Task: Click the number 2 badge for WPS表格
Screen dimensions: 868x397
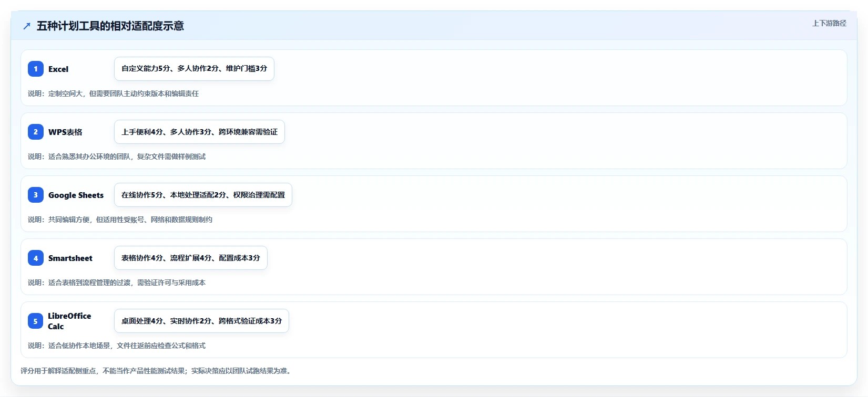Action: pos(36,132)
